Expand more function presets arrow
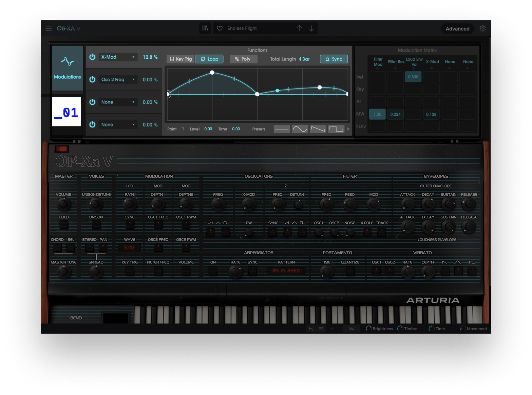Screen dimensions: 532x395 pos(348,129)
